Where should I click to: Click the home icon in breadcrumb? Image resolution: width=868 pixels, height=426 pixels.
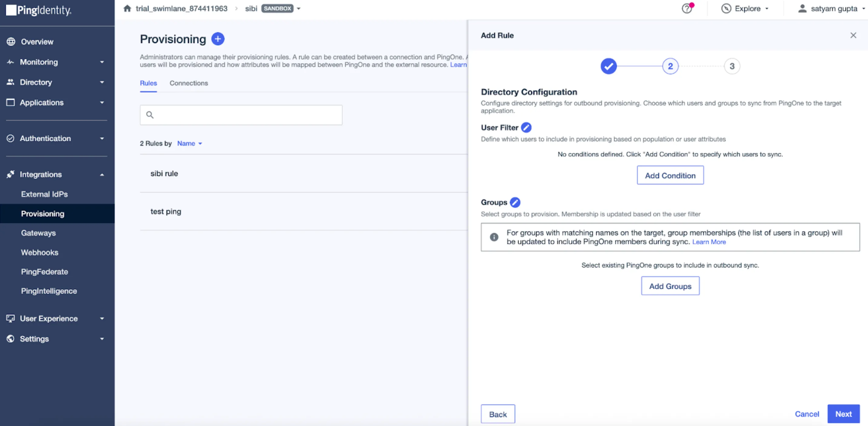pyautogui.click(x=127, y=9)
